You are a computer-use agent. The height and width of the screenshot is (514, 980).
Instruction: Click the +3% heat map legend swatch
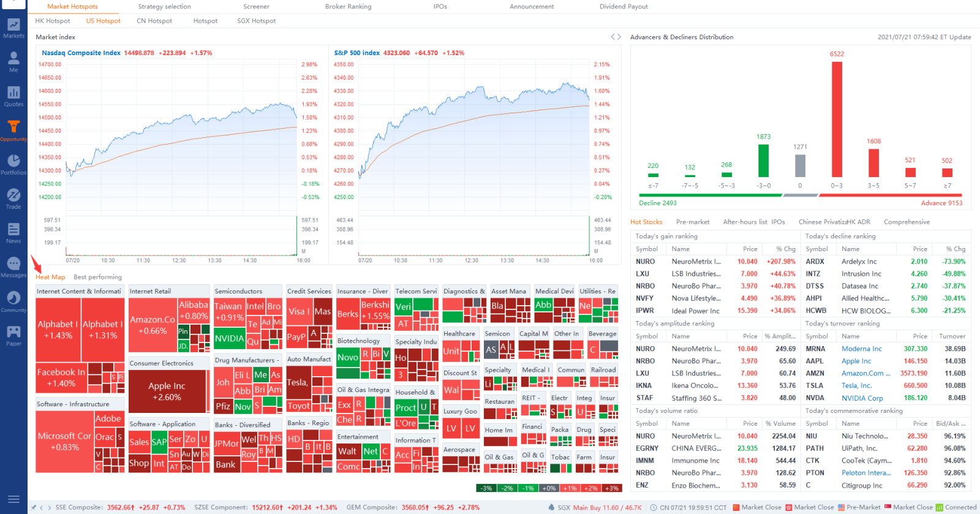tap(611, 488)
